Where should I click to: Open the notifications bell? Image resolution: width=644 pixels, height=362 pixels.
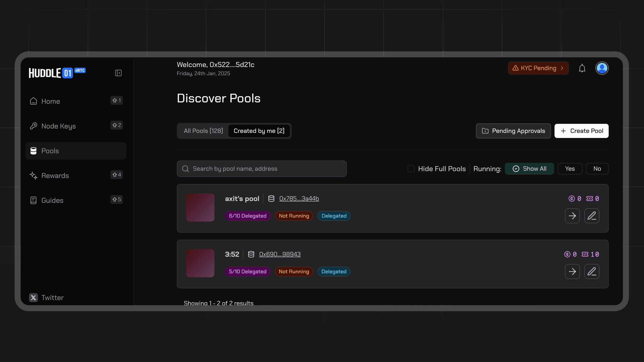pyautogui.click(x=582, y=68)
